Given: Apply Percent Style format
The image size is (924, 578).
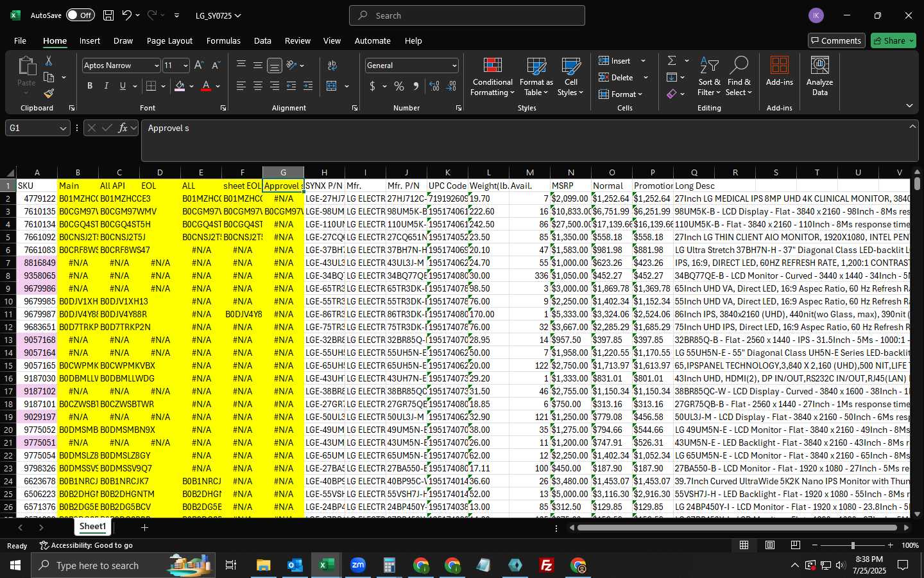Looking at the screenshot, I should 399,86.
